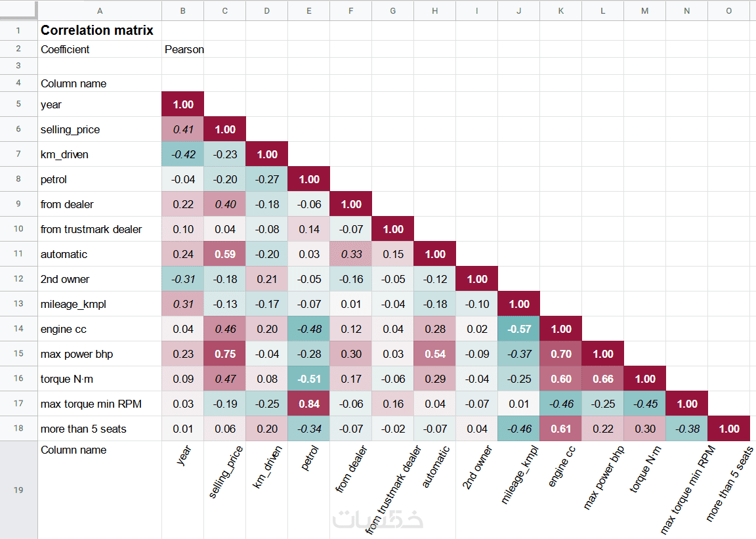Click the -0.57 correlation cell
This screenshot has height=539, width=756.
tap(519, 329)
